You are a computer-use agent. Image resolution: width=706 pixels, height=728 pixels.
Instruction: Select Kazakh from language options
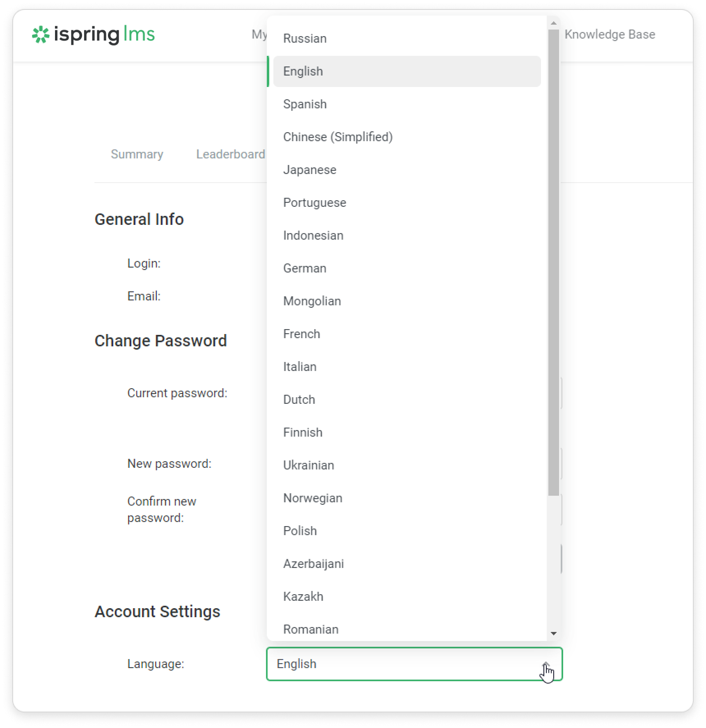(303, 597)
